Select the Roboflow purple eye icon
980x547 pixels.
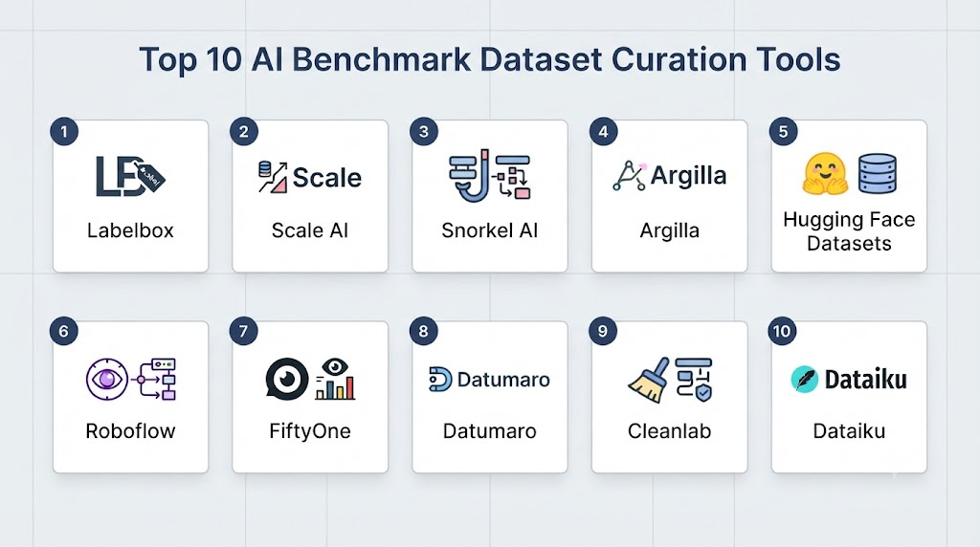tap(107, 379)
